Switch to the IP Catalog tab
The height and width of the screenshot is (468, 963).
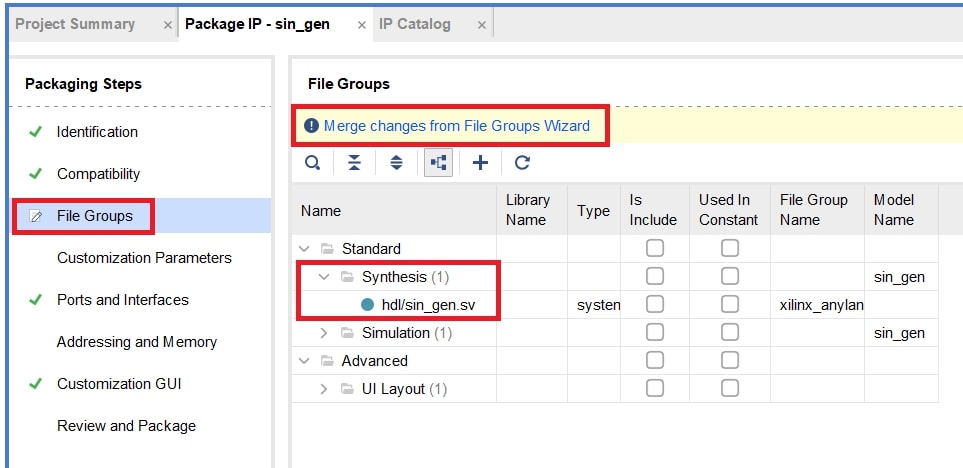click(415, 24)
